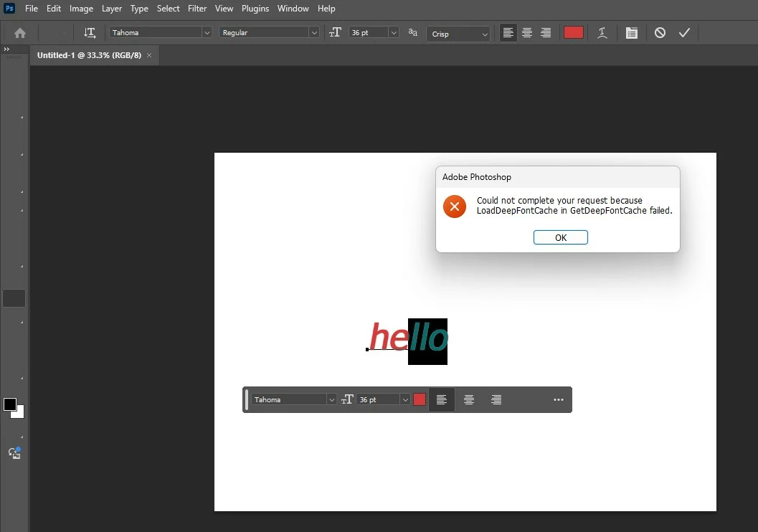Screen dimensions: 758x532
Task: Open Tahoma font family dropdown in options bar
Action: [x=207, y=32]
